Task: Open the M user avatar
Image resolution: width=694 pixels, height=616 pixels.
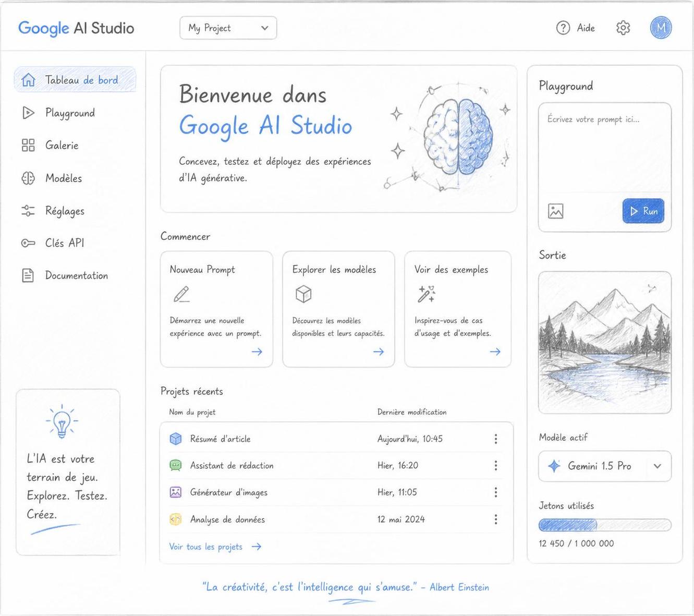Action: [x=661, y=28]
